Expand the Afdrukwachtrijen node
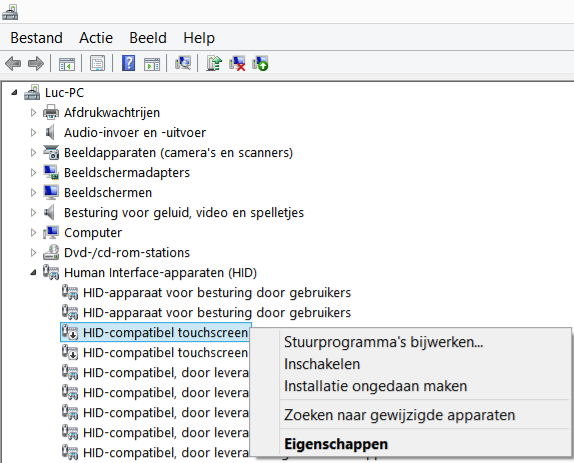The image size is (574, 463). 33,112
